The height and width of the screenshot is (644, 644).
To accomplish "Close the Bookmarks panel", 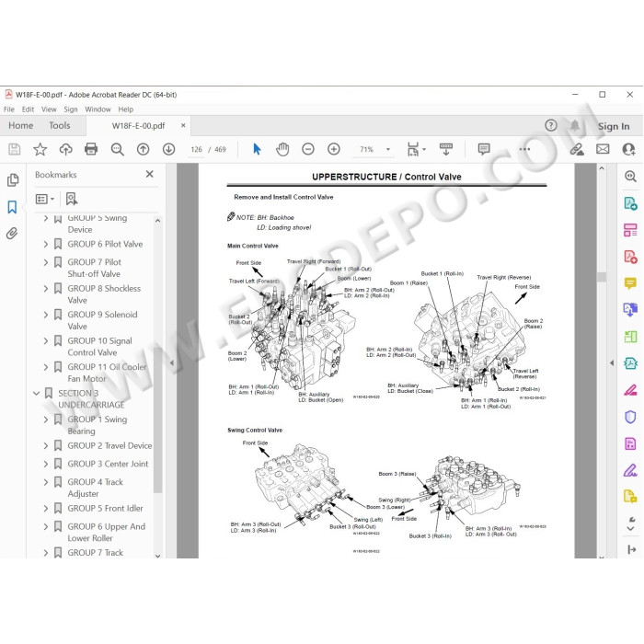I will 149,174.
